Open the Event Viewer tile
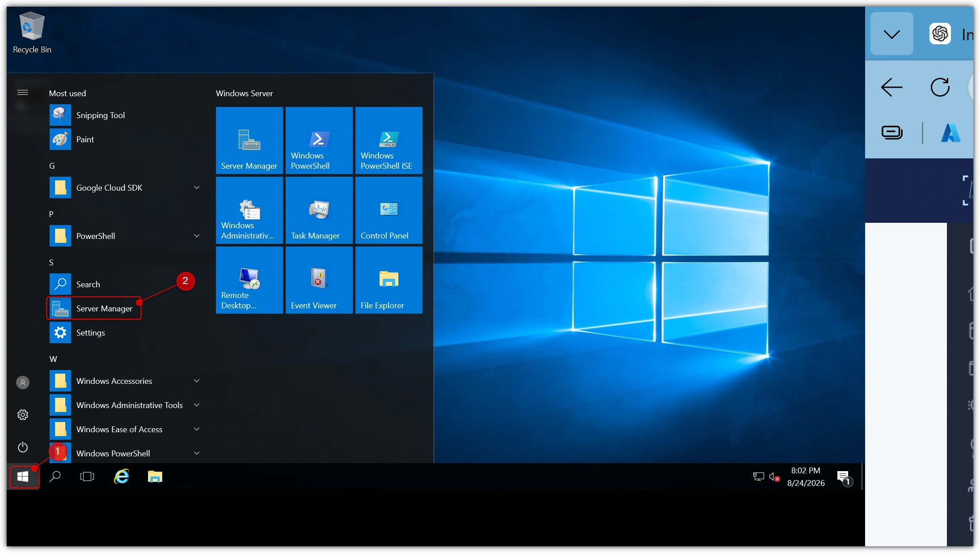980x553 pixels. pos(319,280)
